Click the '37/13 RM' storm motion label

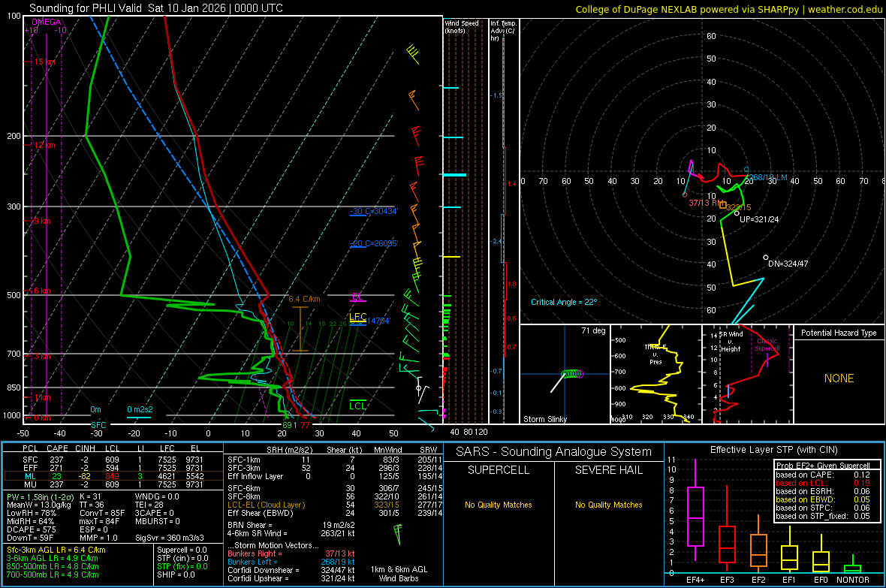coord(705,203)
